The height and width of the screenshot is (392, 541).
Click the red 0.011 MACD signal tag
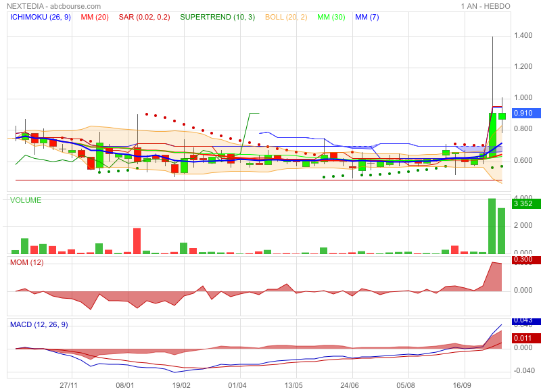click(526, 338)
